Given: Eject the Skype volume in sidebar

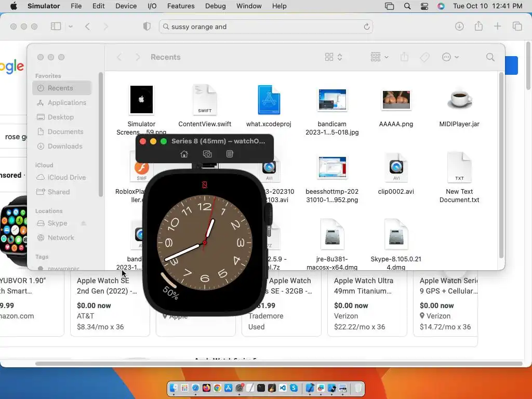Looking at the screenshot, I should click(x=84, y=223).
